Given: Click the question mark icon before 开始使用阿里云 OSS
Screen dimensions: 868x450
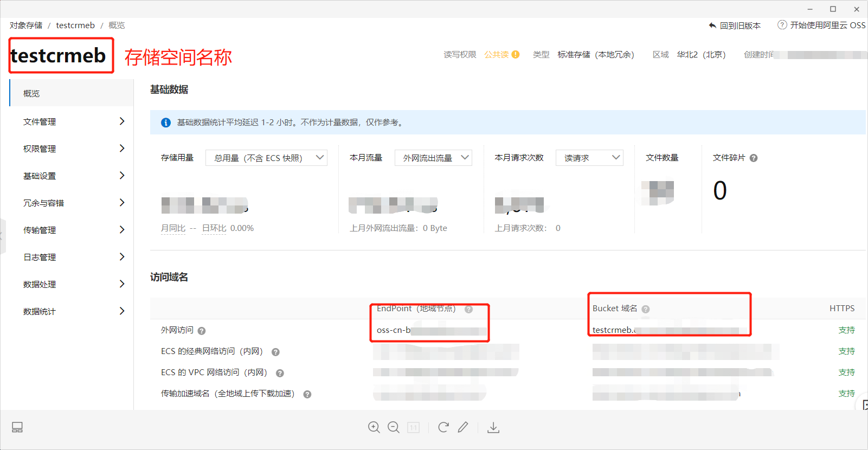Looking at the screenshot, I should [x=782, y=24].
